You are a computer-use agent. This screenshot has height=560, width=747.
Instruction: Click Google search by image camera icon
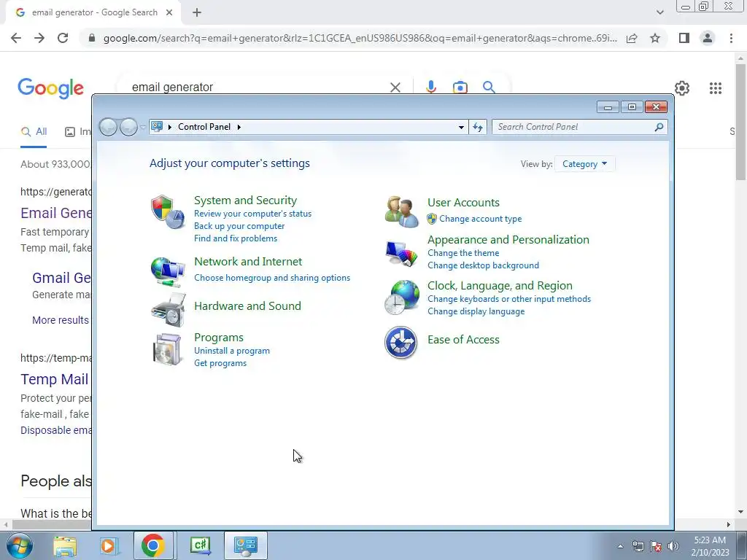tap(460, 87)
